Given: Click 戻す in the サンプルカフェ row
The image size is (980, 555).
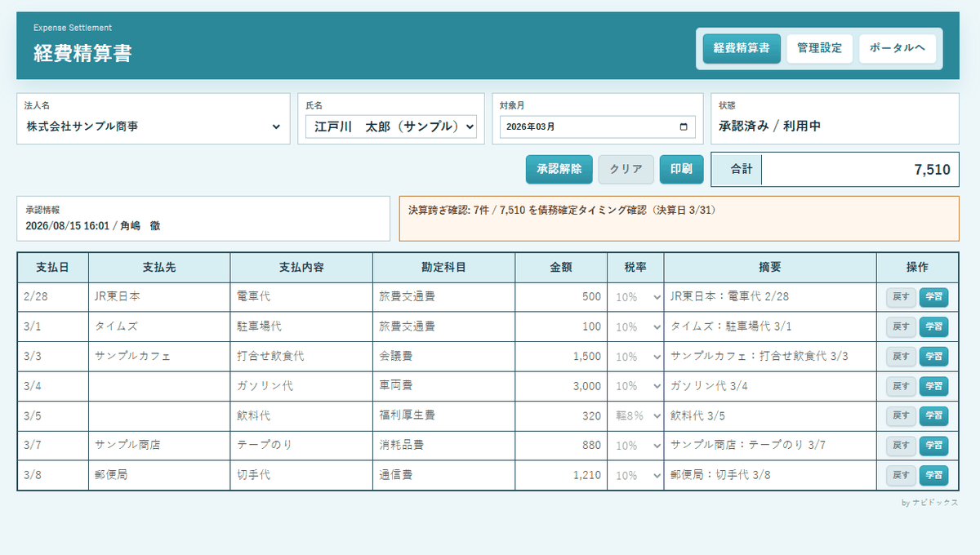Looking at the screenshot, I should click(902, 357).
